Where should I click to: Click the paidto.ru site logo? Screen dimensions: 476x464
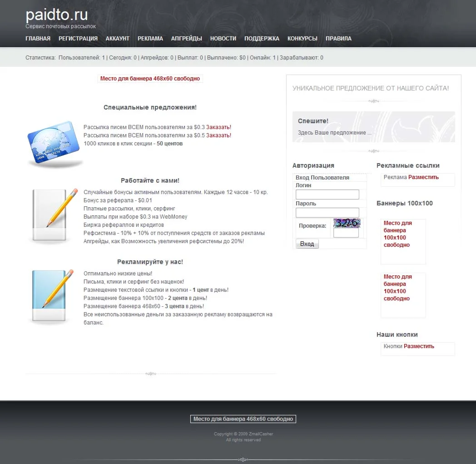click(x=56, y=15)
